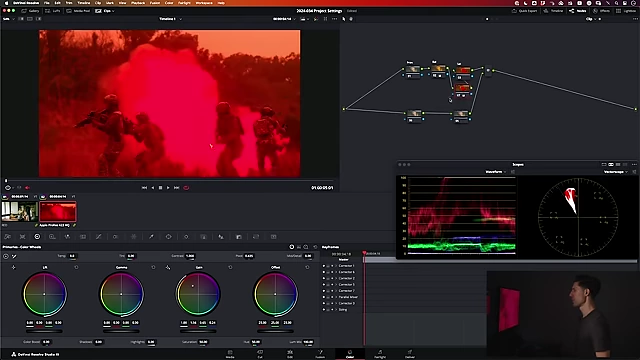This screenshot has height=360, width=640.
Task: Play the clip in reverse
Action: [153, 188]
